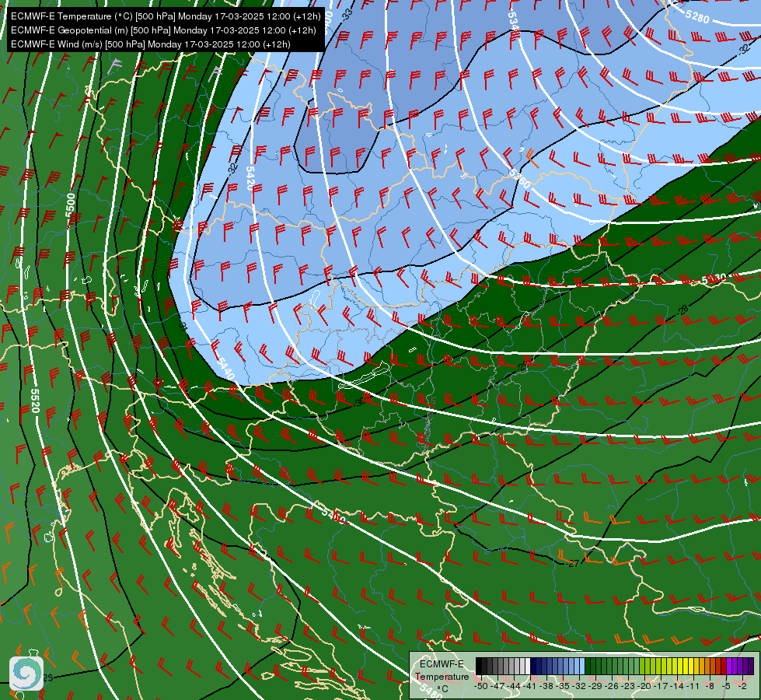Click the -2 tick label in legend

(x=742, y=686)
